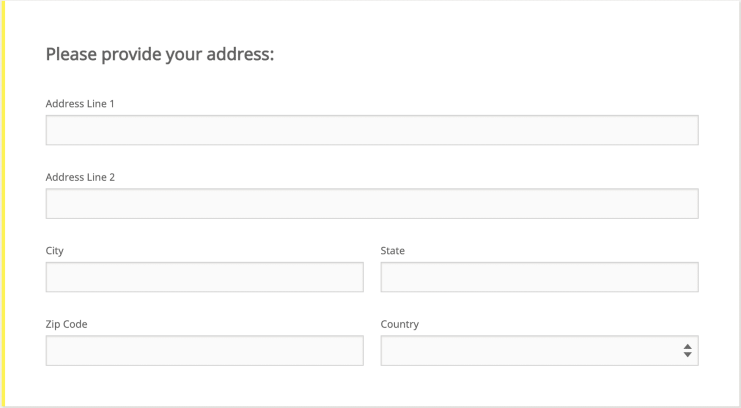Click the "Zip Code" label

[66, 325]
